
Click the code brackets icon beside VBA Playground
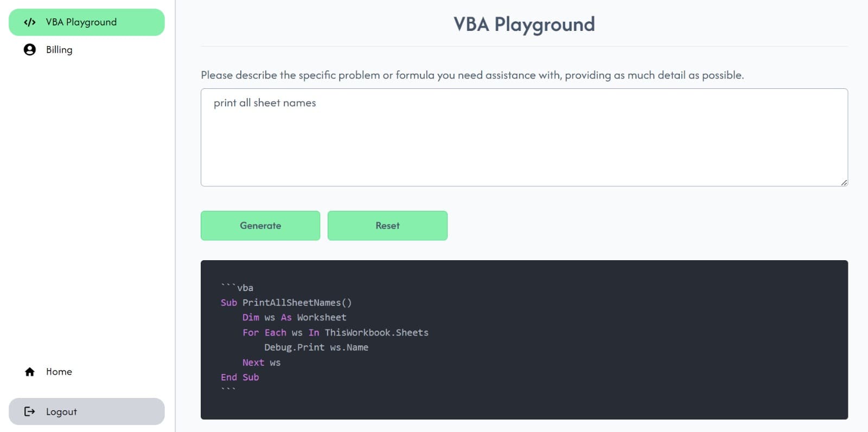point(30,22)
